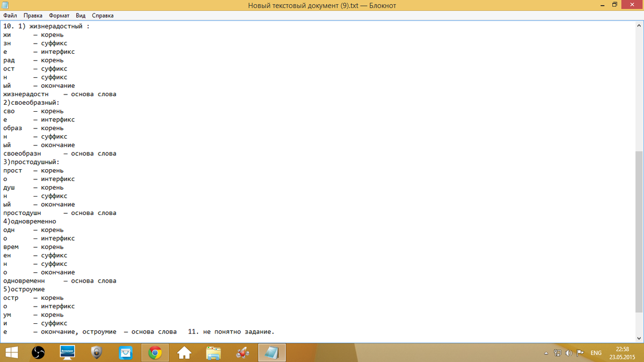Open the Формат menu

[x=58, y=16]
